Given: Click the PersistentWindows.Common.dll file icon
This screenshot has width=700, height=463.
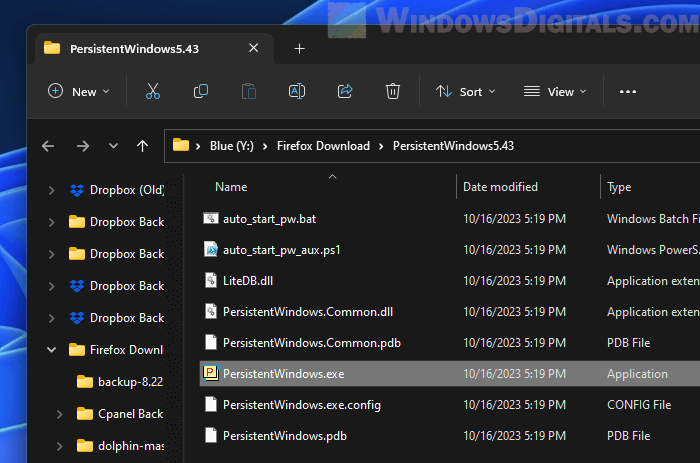Looking at the screenshot, I should point(211,311).
